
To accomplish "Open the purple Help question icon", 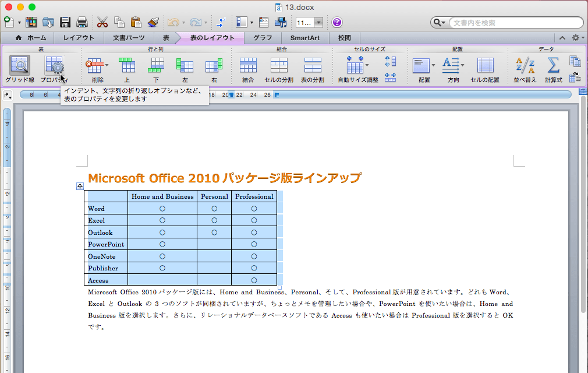I will (x=336, y=23).
